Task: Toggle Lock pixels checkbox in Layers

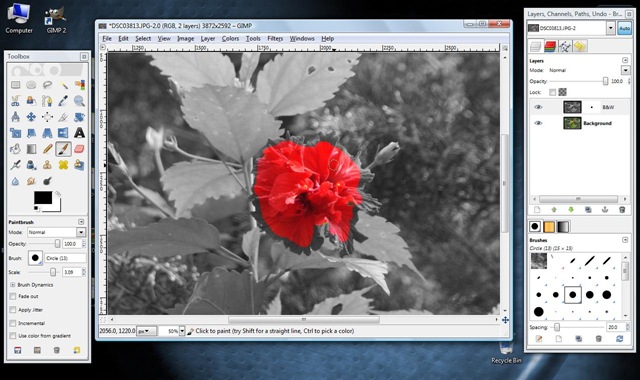Action: 552,92
